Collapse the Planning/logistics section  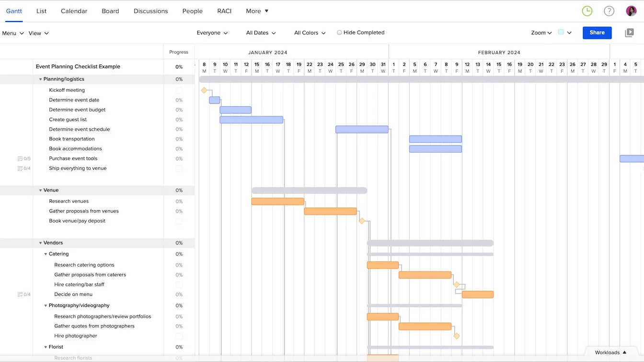click(x=40, y=79)
